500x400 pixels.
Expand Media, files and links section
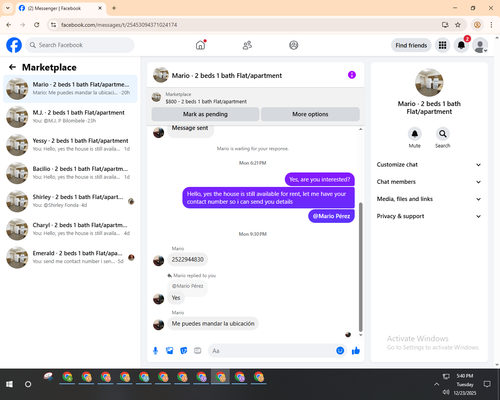(429, 199)
